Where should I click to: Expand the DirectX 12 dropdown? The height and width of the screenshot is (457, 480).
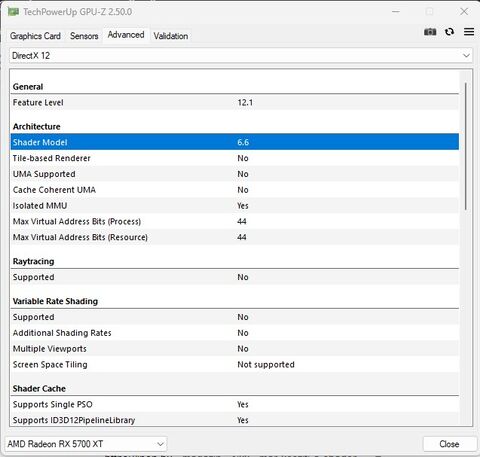click(241, 55)
